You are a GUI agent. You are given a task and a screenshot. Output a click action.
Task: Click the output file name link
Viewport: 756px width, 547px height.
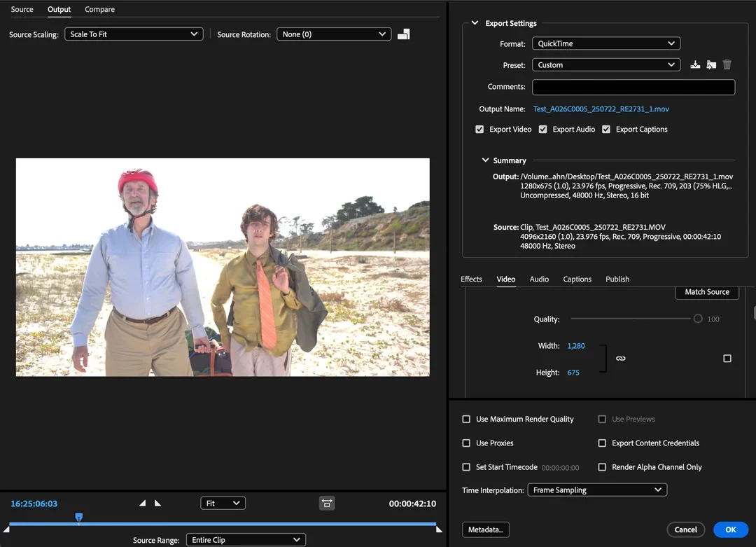pyautogui.click(x=601, y=109)
